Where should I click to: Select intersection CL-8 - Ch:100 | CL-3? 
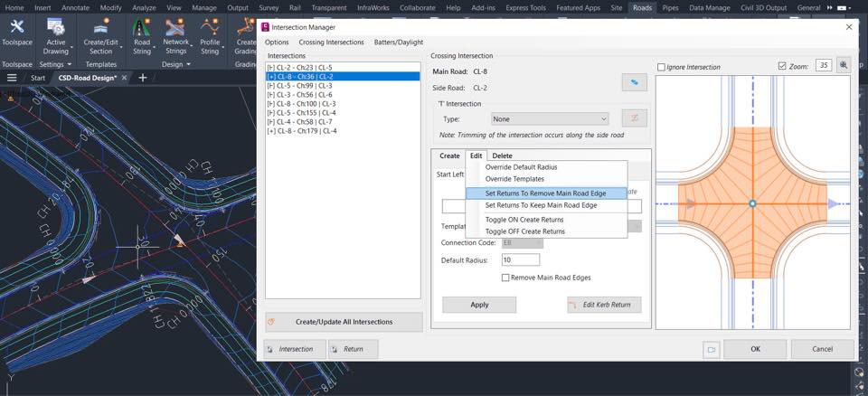[343, 104]
